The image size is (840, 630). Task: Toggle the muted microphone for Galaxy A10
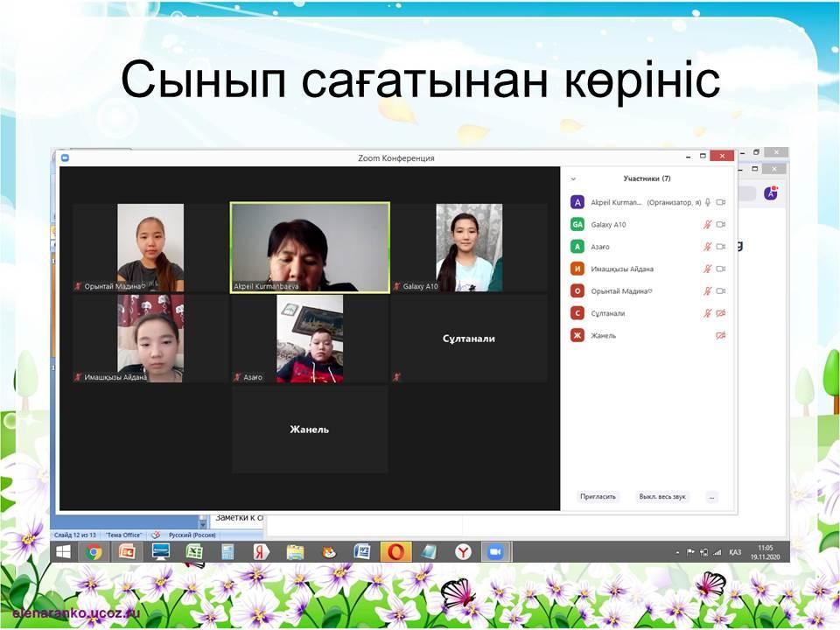coord(708,225)
